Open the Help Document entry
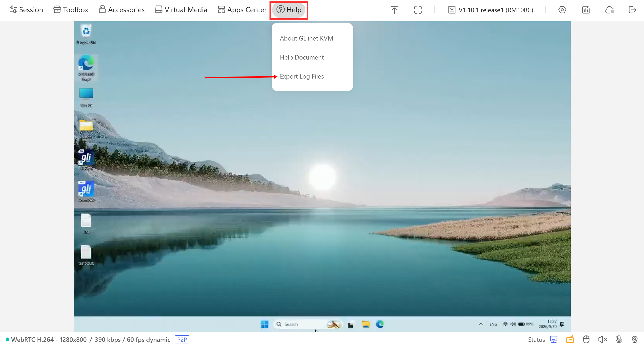Viewport: 644px width, 345px height. (x=302, y=57)
